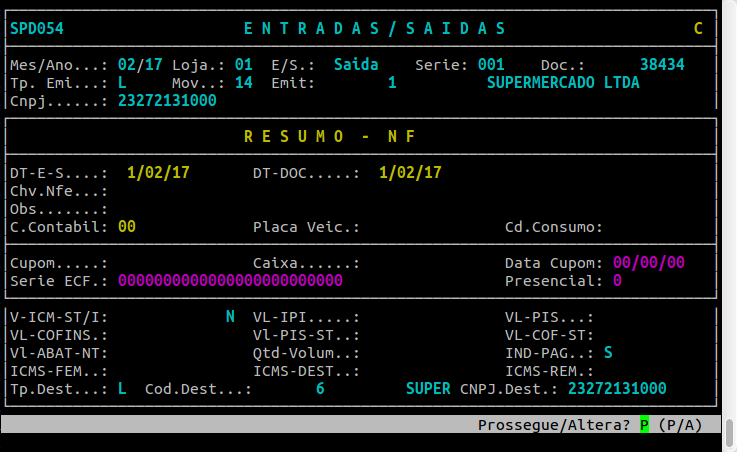Viewport: 737px width, 452px height.
Task: Click the Mov. field value 14
Action: tap(243, 83)
